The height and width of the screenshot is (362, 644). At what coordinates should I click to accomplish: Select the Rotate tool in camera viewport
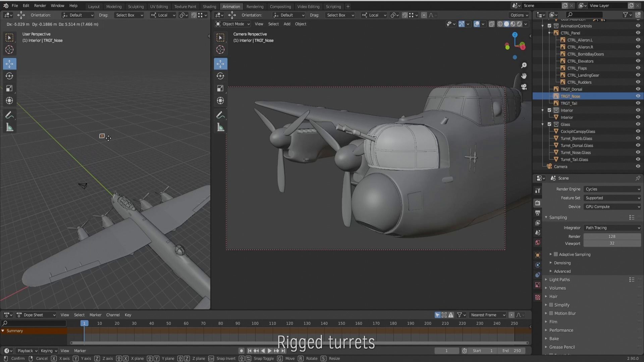point(220,76)
